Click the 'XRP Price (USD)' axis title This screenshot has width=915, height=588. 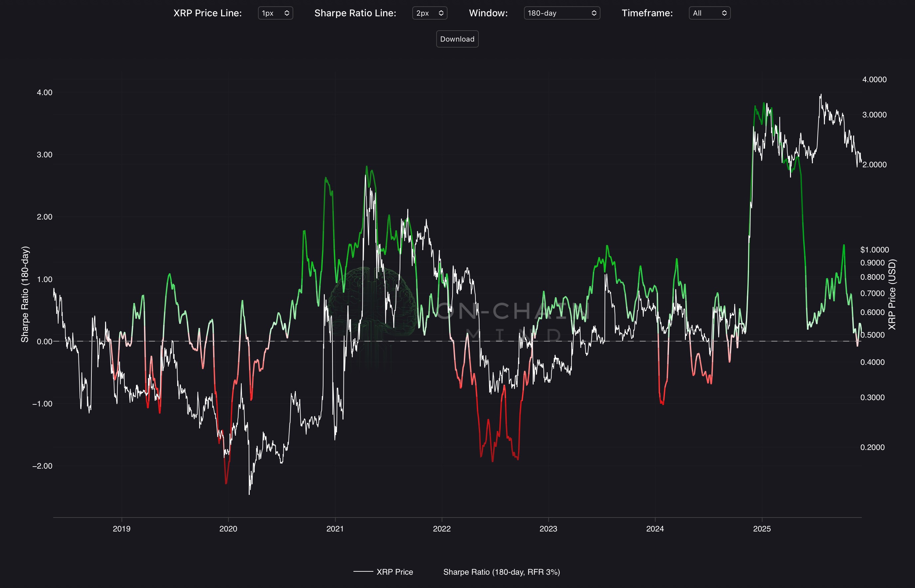pyautogui.click(x=892, y=294)
